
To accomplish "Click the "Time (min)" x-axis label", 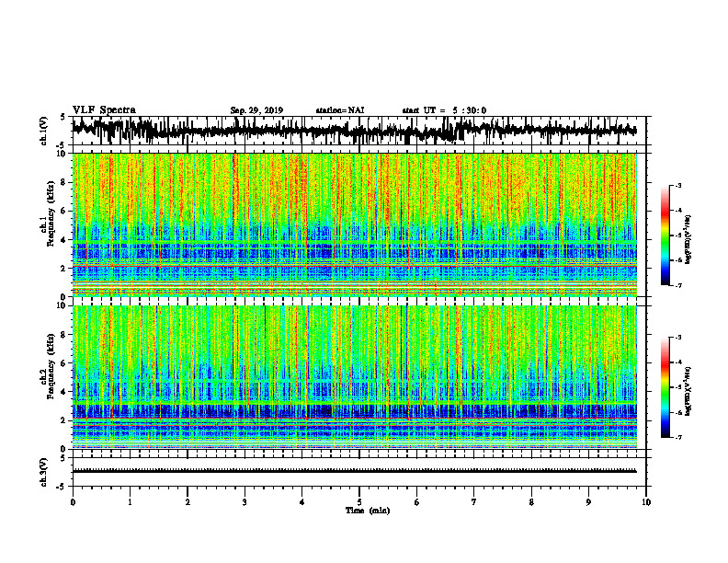I will 368,511.
